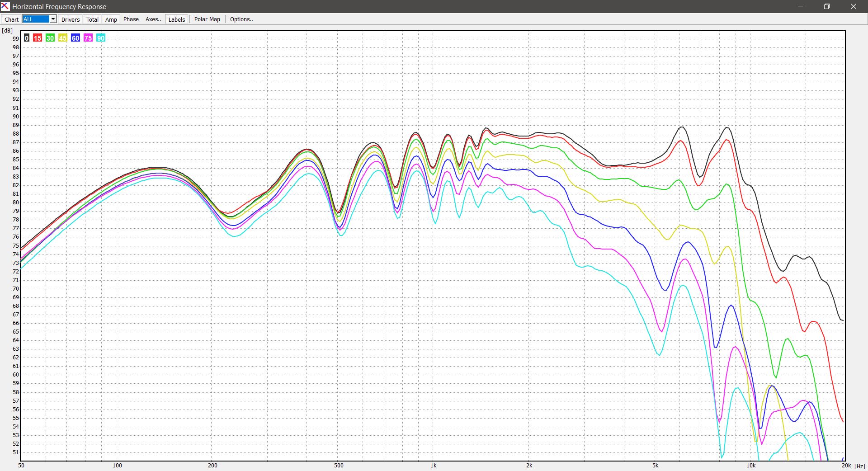The height and width of the screenshot is (471, 868).
Task: Enable the Phase display
Action: tap(131, 19)
